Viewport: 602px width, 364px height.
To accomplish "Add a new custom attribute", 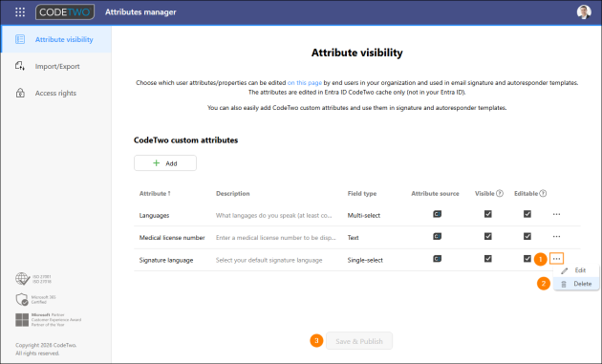I will [x=165, y=163].
